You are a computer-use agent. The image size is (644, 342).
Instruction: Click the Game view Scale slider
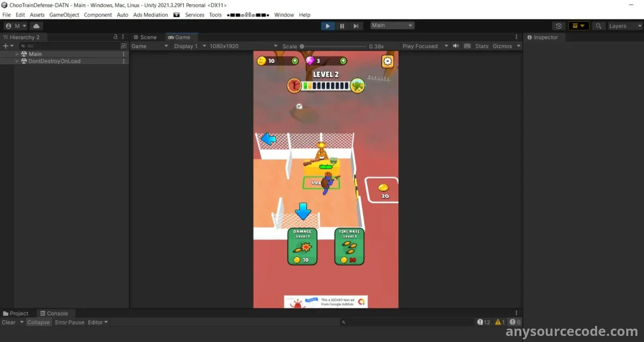[334, 47]
